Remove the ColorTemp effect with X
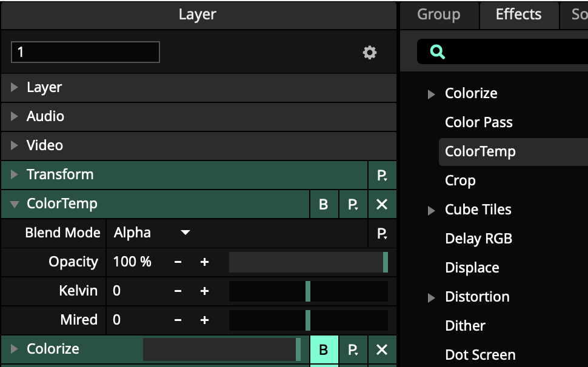 point(382,204)
